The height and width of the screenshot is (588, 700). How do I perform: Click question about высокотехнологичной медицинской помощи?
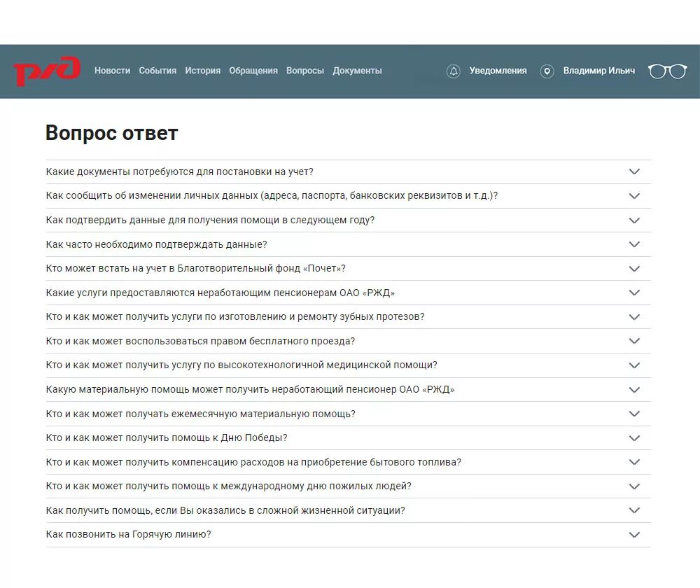click(x=241, y=365)
